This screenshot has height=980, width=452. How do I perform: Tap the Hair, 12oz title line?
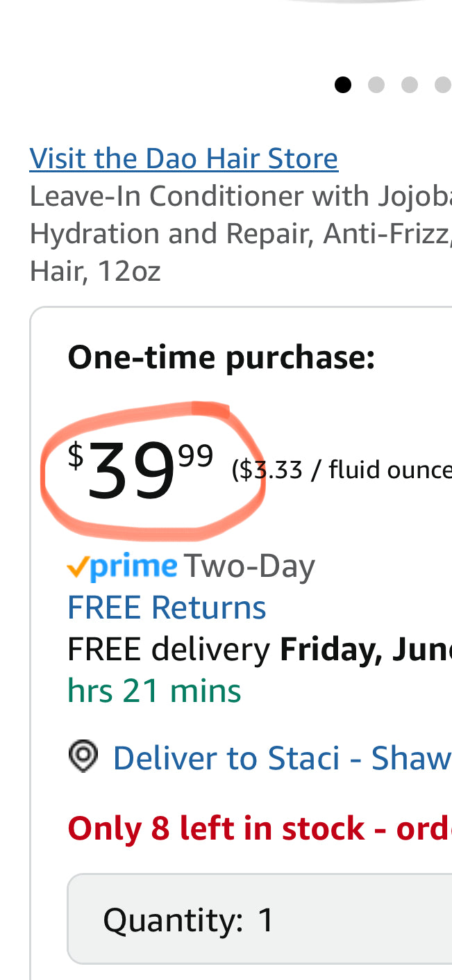[x=95, y=271]
